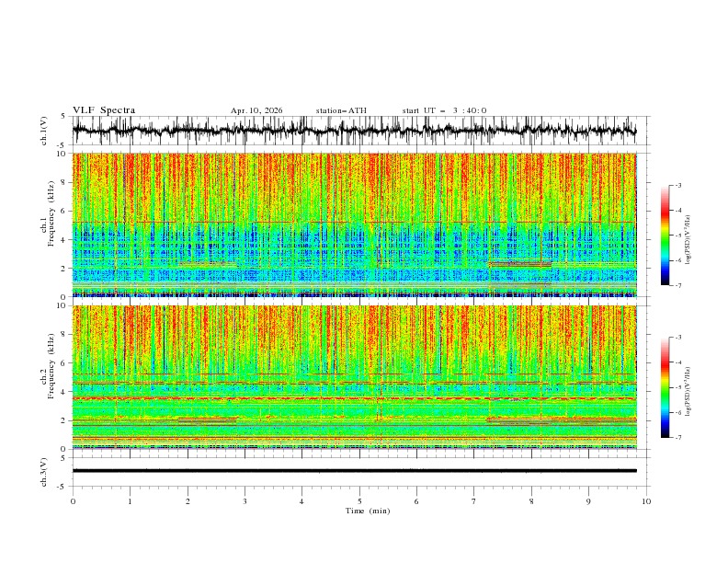Click time axis tick label '0'
Image resolution: width=728 pixels, height=563 pixels.
click(x=73, y=501)
